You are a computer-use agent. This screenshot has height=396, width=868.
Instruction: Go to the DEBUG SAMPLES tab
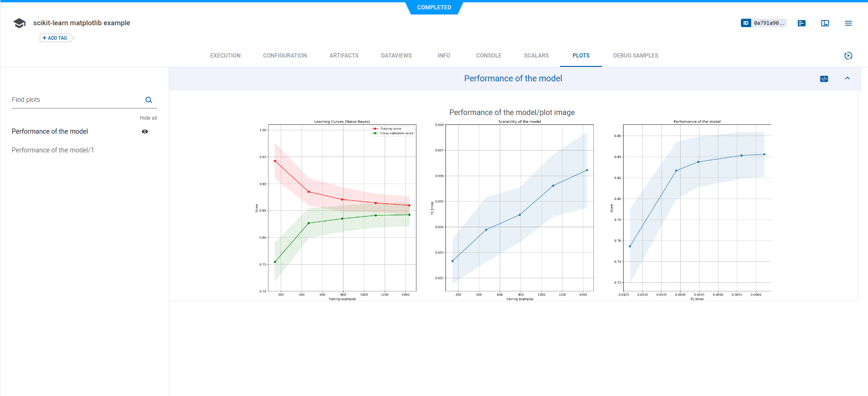coord(635,56)
